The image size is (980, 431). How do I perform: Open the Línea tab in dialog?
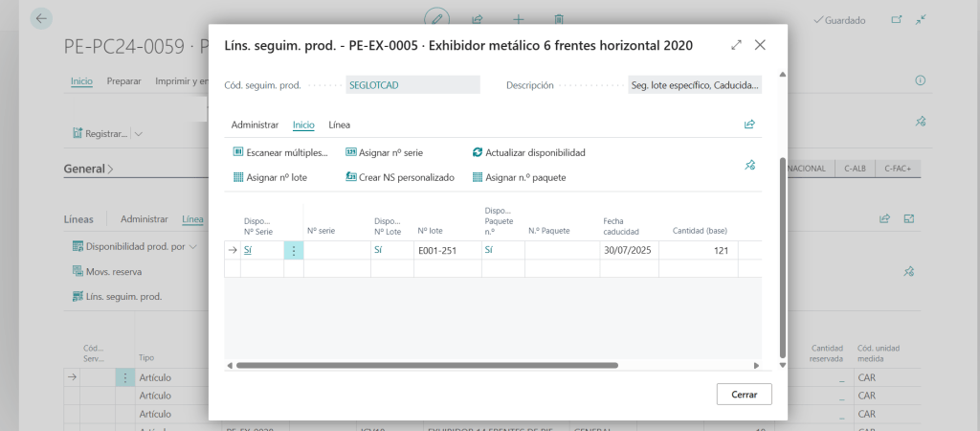[339, 125]
